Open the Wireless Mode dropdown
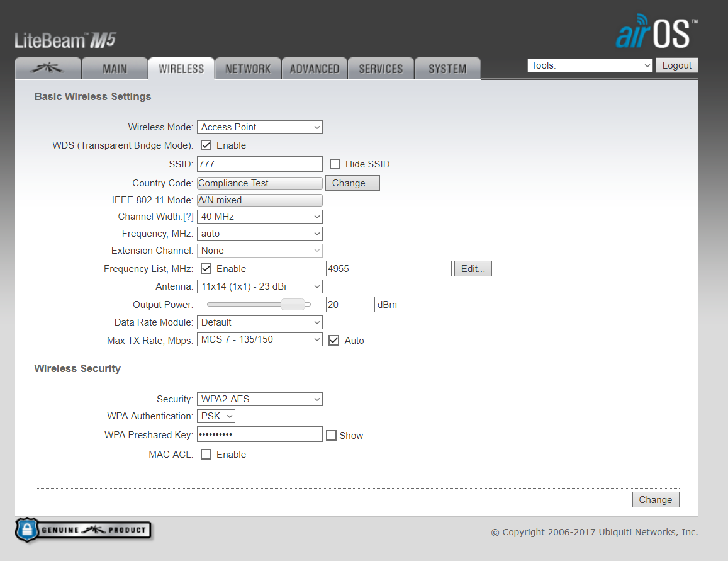Viewport: 728px width, 561px height. pyautogui.click(x=259, y=127)
